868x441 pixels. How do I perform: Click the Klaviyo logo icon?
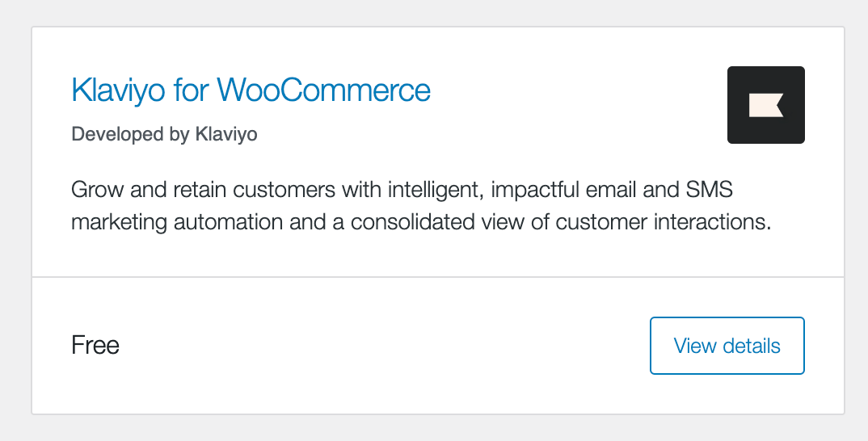click(x=765, y=105)
